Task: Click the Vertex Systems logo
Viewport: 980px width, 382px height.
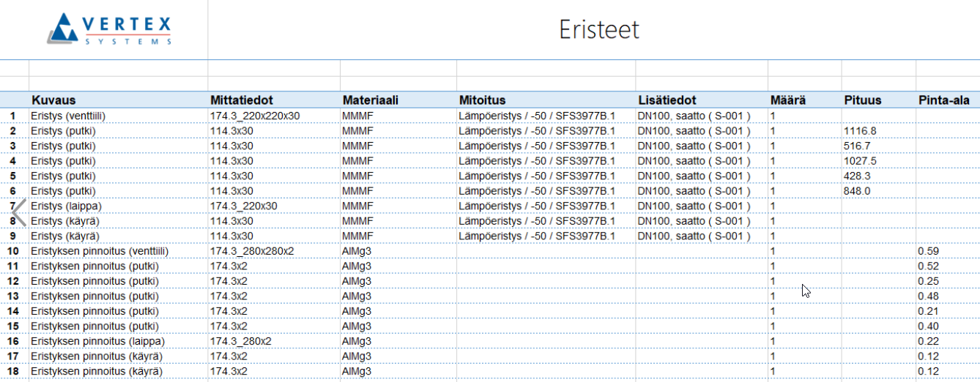Action: (110, 29)
